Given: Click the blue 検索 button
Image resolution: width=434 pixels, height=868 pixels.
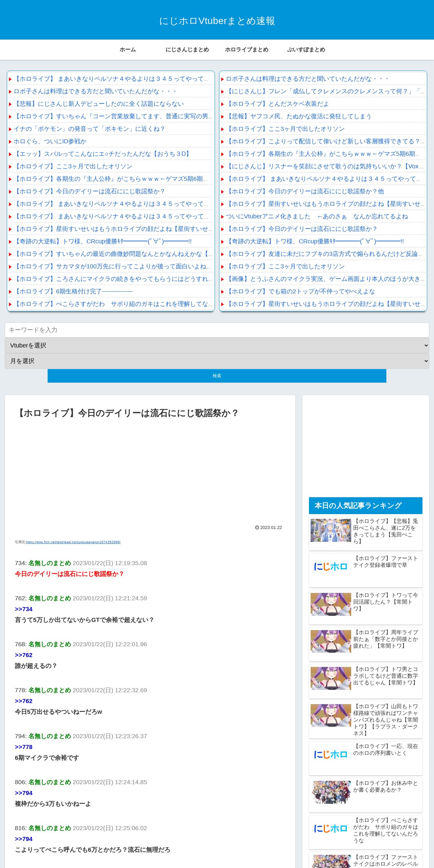Looking at the screenshot, I should coord(217,376).
